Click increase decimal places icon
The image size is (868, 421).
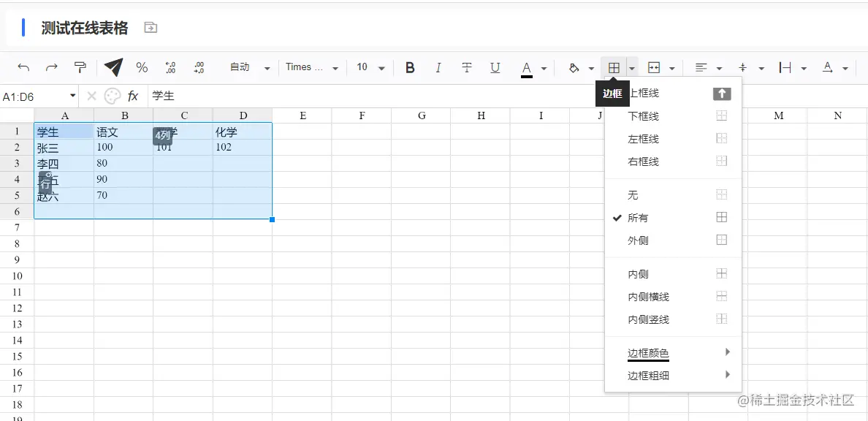[x=199, y=67]
